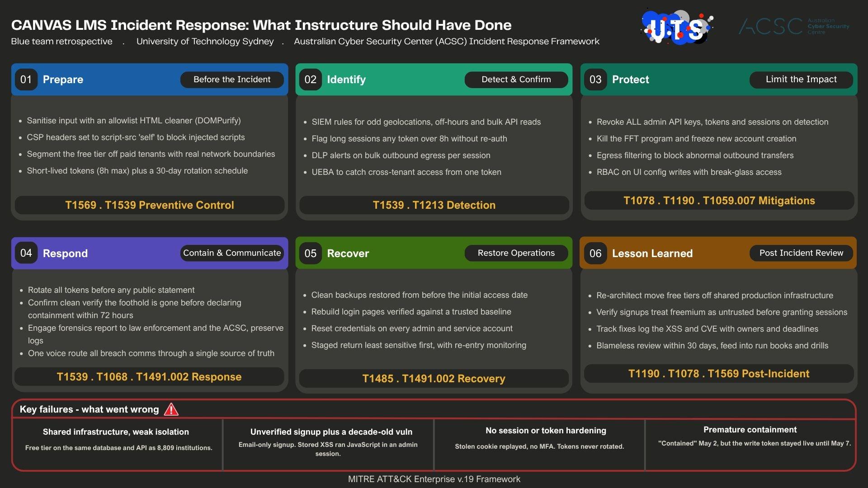
Task: Click the Protect header title
Action: (631, 80)
